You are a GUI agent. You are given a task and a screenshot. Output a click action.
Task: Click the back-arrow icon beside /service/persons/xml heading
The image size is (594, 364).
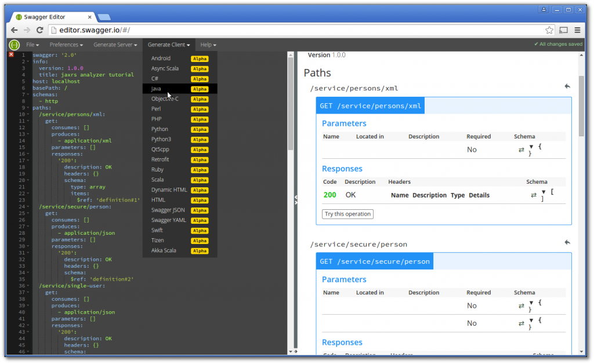pyautogui.click(x=567, y=86)
